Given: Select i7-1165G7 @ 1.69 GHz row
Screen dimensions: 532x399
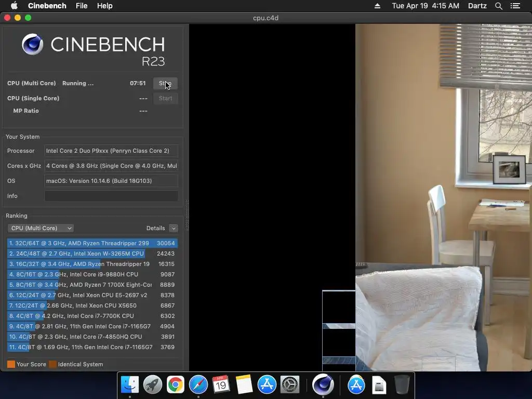Looking at the screenshot, I should (x=92, y=347).
